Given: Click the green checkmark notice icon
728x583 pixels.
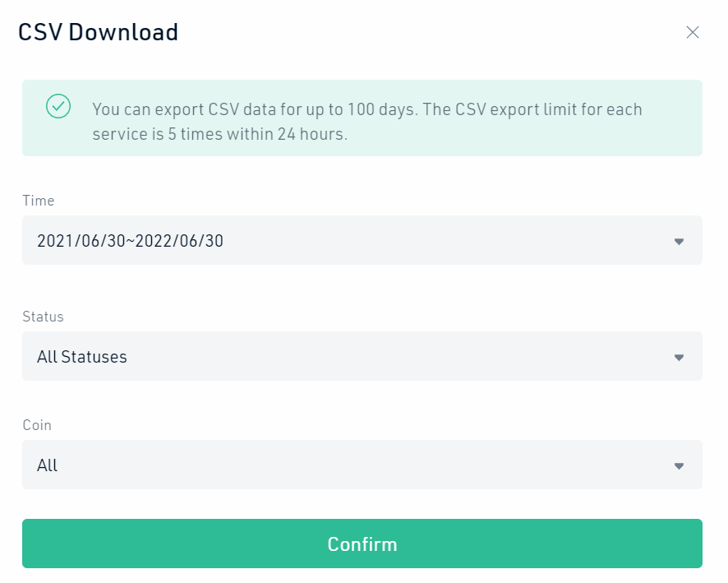Looking at the screenshot, I should click(x=58, y=106).
